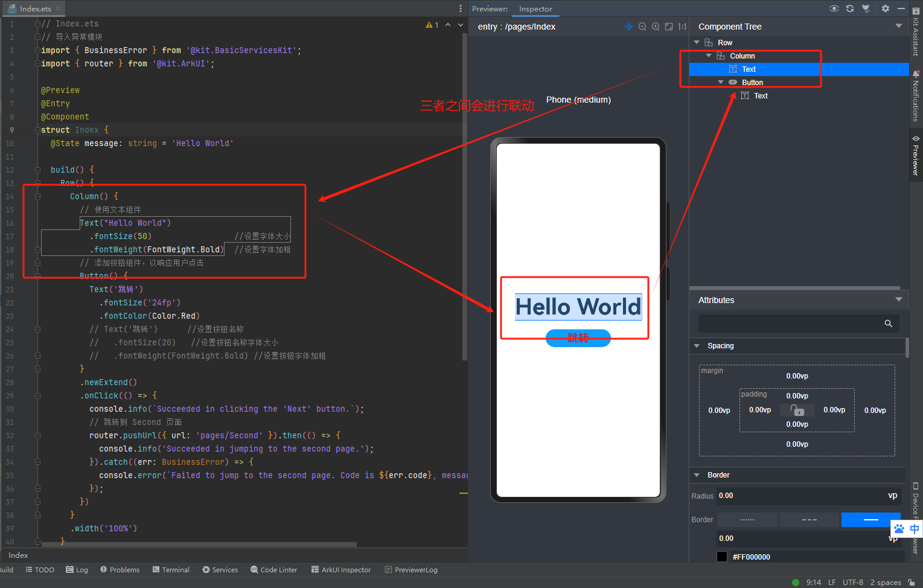Zoom out the phone preview
The width and height of the screenshot is (923, 588).
[x=642, y=27]
